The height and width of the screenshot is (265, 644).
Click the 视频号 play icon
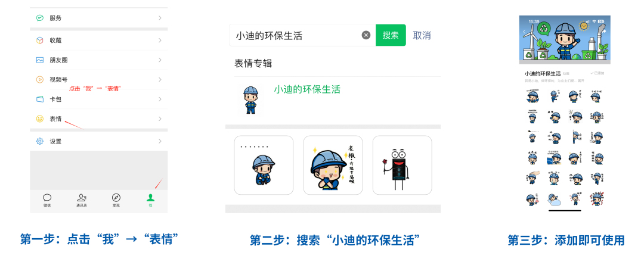pos(39,80)
